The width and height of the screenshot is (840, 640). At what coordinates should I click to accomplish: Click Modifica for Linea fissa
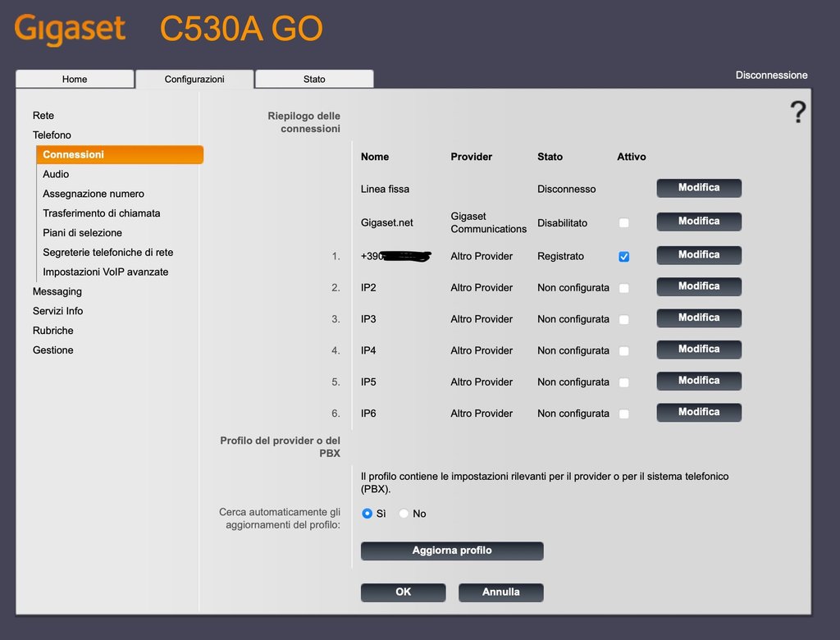(698, 188)
